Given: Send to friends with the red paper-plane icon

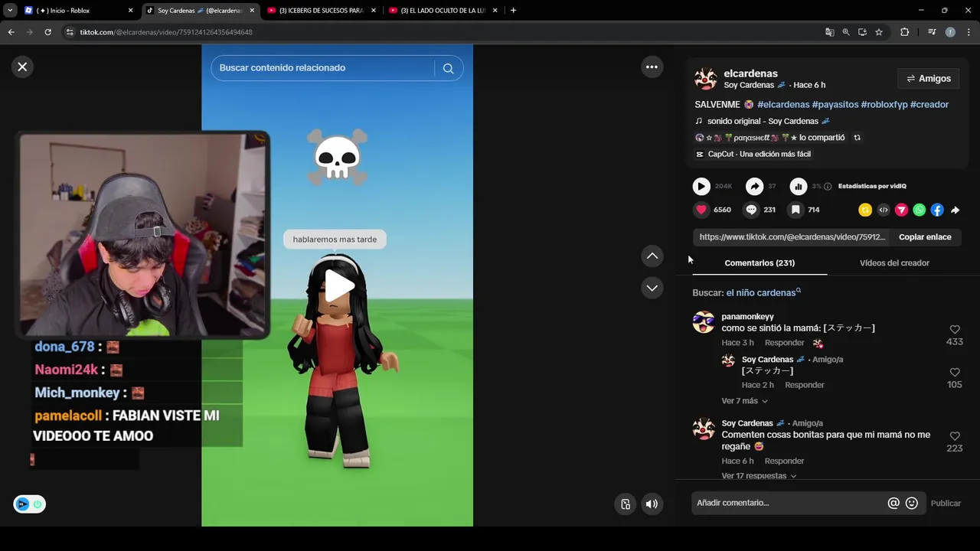Looking at the screenshot, I should pyautogui.click(x=901, y=210).
